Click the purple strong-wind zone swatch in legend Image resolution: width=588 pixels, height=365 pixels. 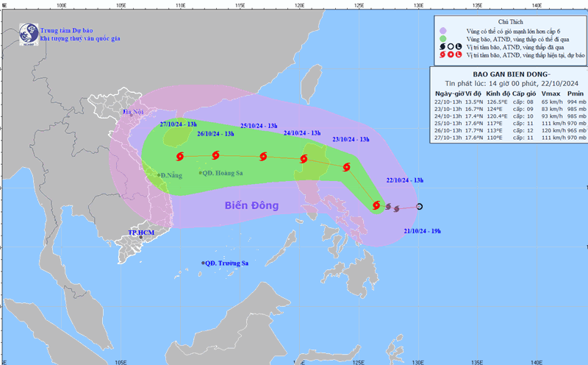pyautogui.click(x=442, y=31)
